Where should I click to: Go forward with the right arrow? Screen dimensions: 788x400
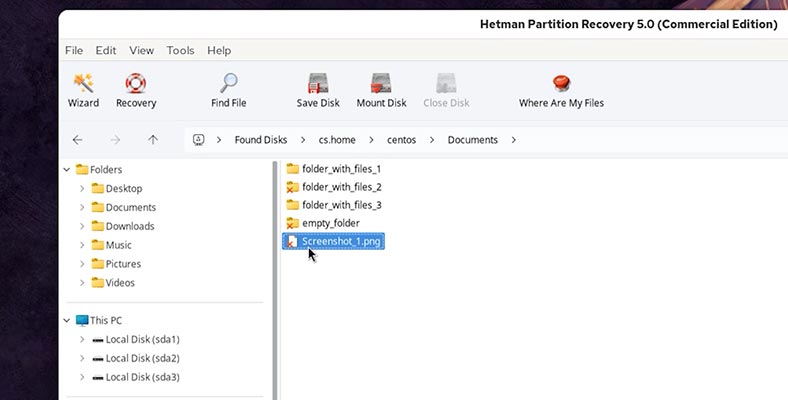[115, 140]
